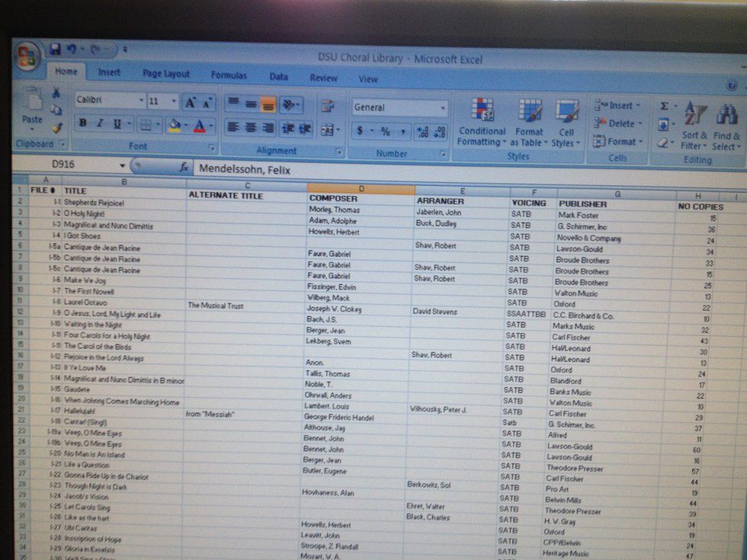Image resolution: width=747 pixels, height=560 pixels.
Task: Switch to the Formulas ribbon tab
Action: [x=229, y=75]
